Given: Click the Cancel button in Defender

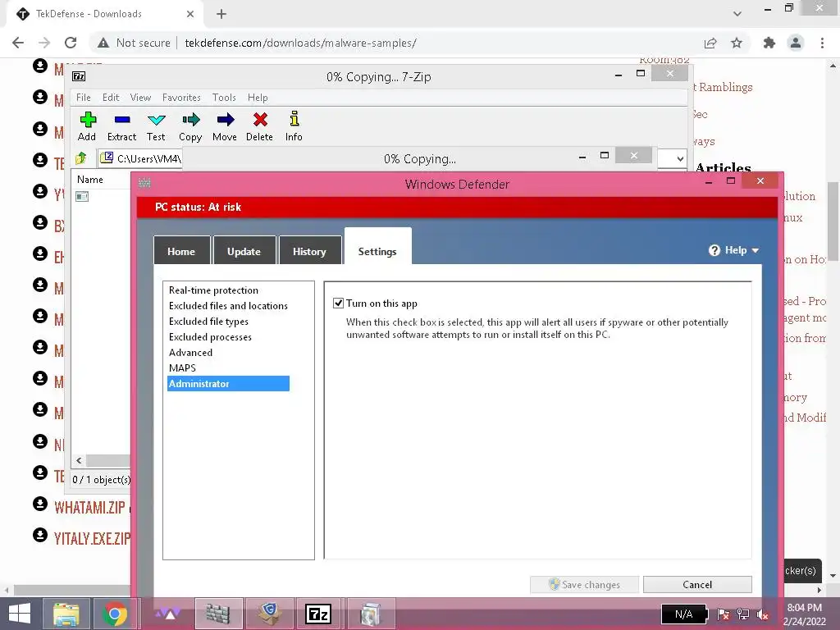Looking at the screenshot, I should click(x=697, y=584).
